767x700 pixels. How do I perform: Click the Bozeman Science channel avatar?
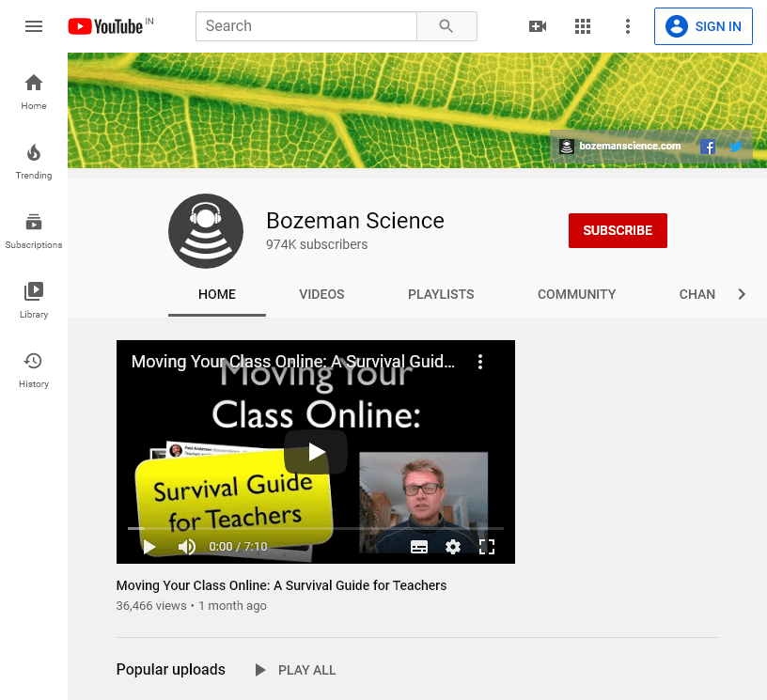(206, 231)
